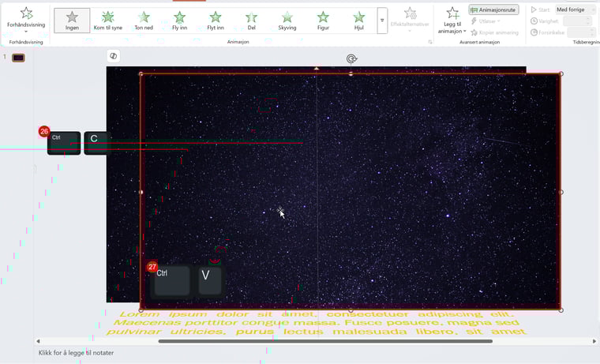Click the notes area Klikk for å legge til notater
Screen dimensions: 600x364
pyautogui.click(x=76, y=353)
